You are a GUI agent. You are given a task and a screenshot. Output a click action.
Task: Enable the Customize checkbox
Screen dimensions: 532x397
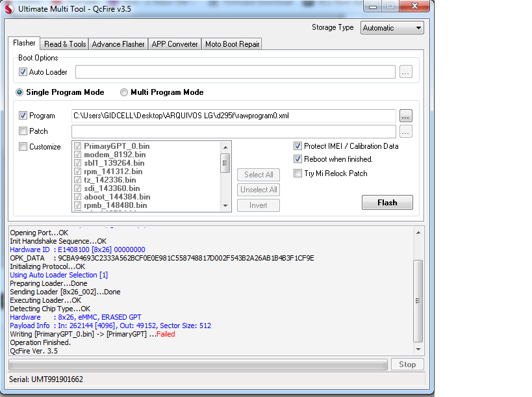[x=23, y=147]
